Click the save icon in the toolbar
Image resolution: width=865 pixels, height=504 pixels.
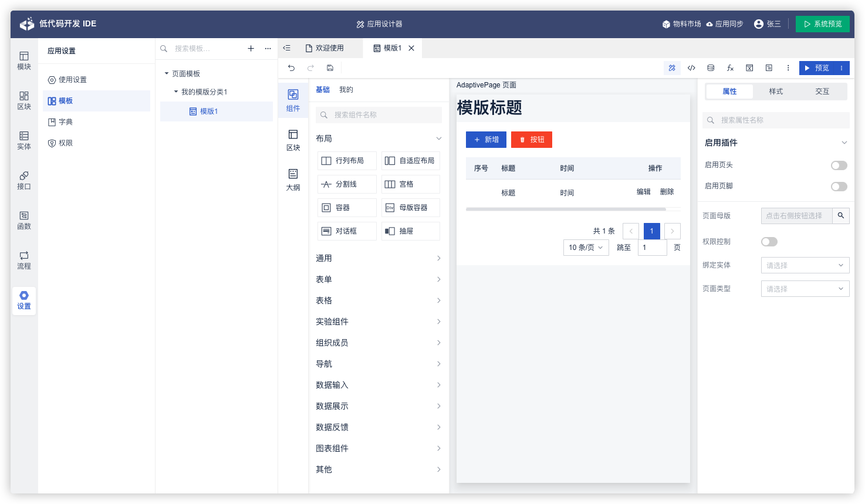(330, 68)
